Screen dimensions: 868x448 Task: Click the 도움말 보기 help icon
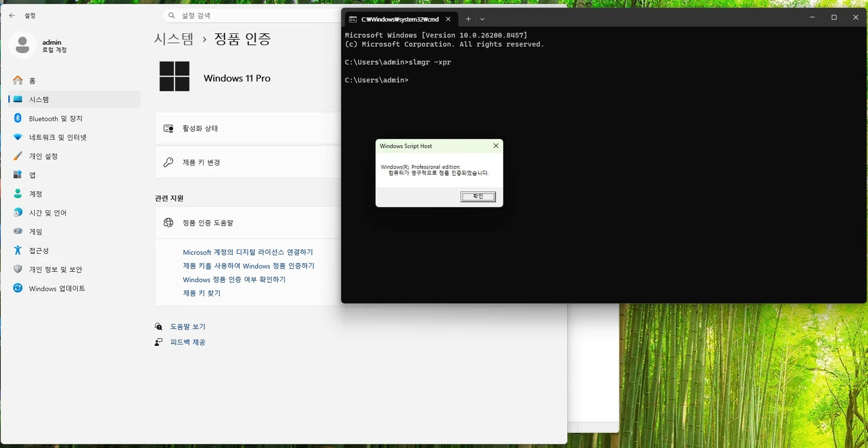pyautogui.click(x=158, y=327)
